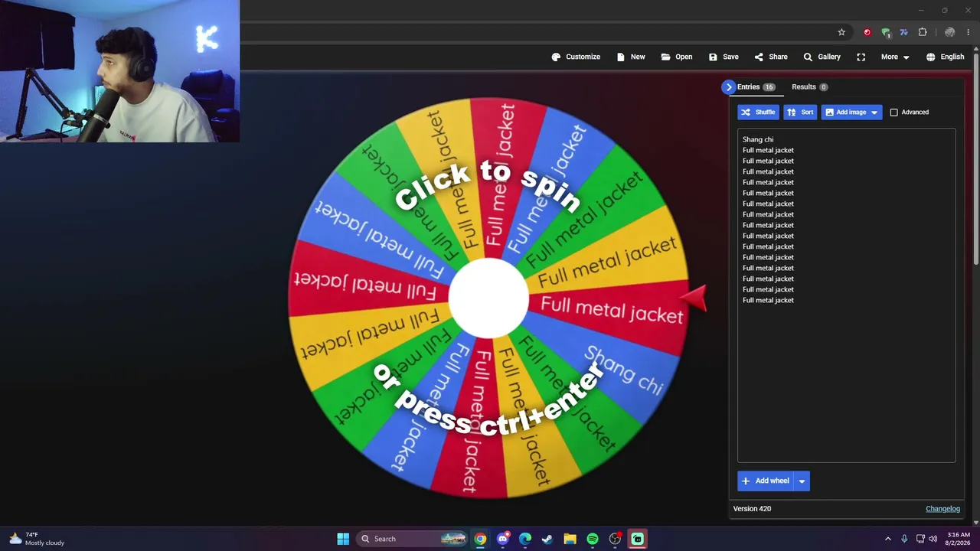
Task: Open Discord from the taskbar
Action: [x=502, y=539]
